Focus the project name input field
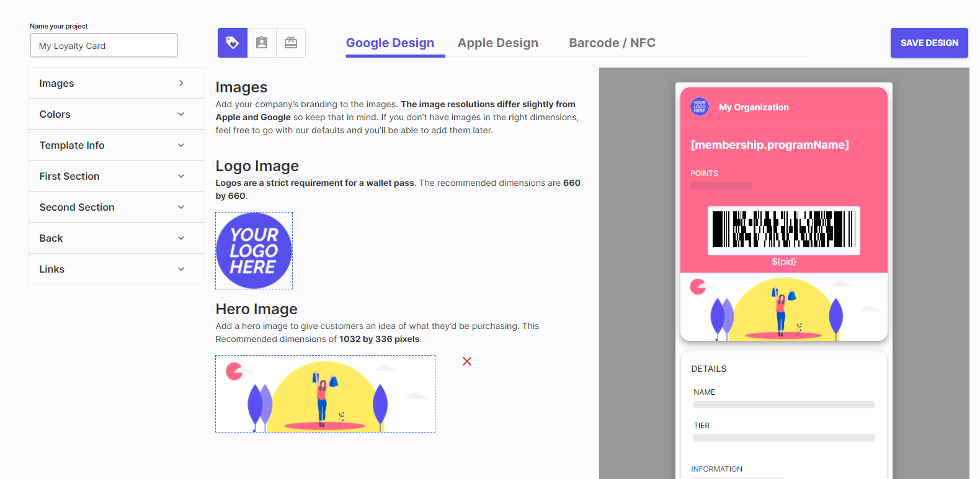The image size is (980, 479). pos(104,45)
